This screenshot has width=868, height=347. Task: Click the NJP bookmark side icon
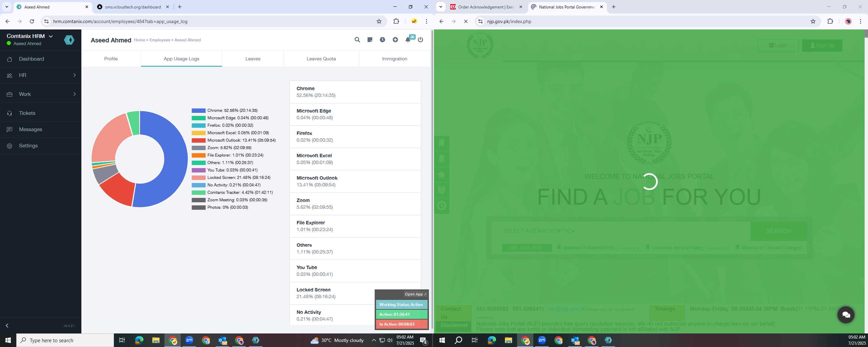pyautogui.click(x=442, y=143)
